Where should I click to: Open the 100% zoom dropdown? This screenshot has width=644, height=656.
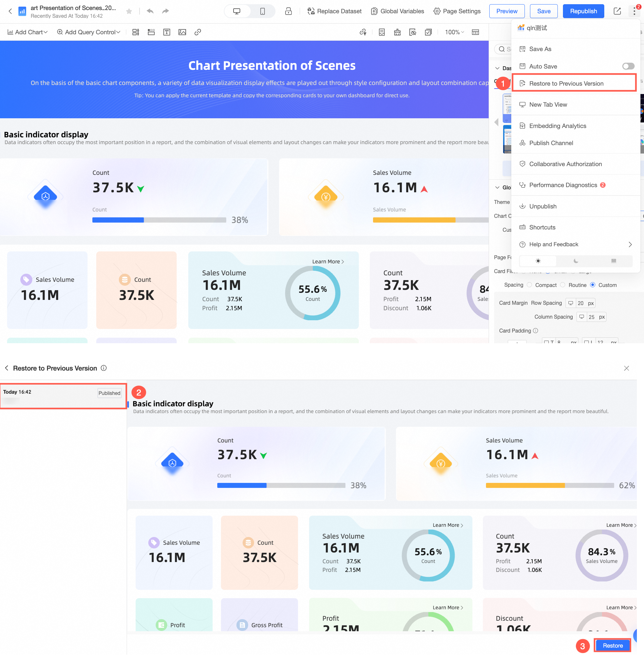tap(454, 32)
